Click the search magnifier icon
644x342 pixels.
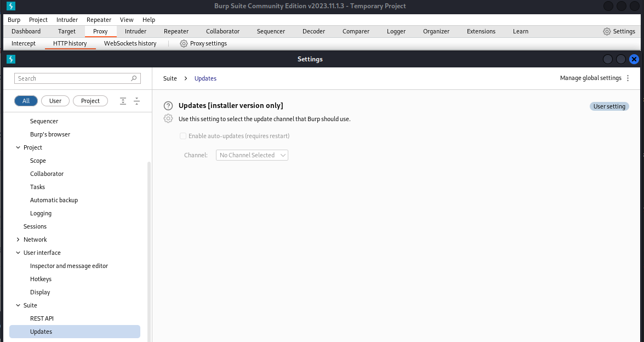[x=134, y=78]
